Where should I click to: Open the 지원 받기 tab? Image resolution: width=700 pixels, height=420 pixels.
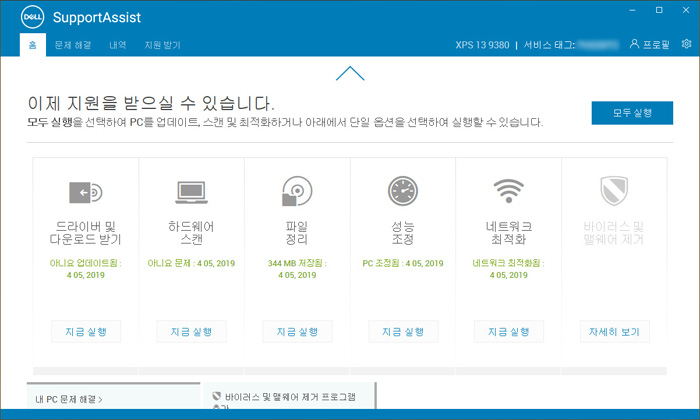click(x=162, y=45)
